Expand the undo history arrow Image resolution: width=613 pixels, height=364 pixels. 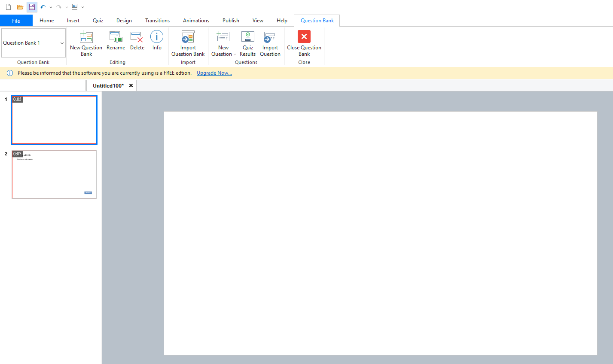51,7
